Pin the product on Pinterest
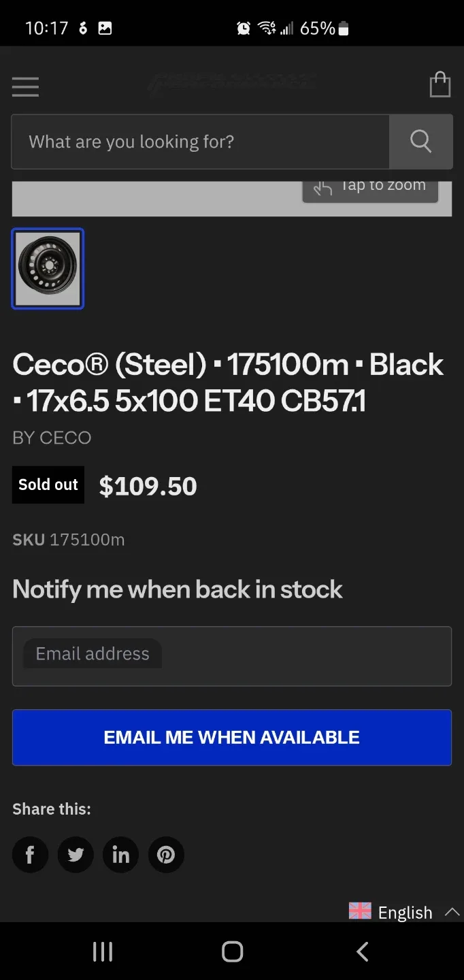The image size is (464, 980). [x=166, y=854]
